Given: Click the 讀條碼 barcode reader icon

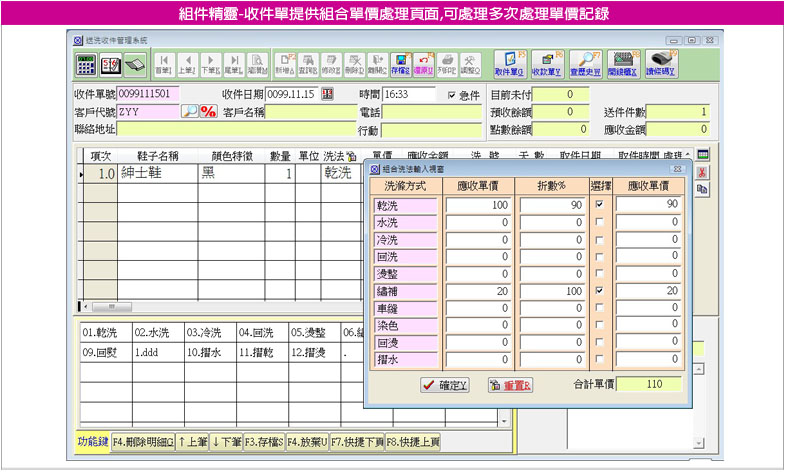Looking at the screenshot, I should click(x=661, y=63).
